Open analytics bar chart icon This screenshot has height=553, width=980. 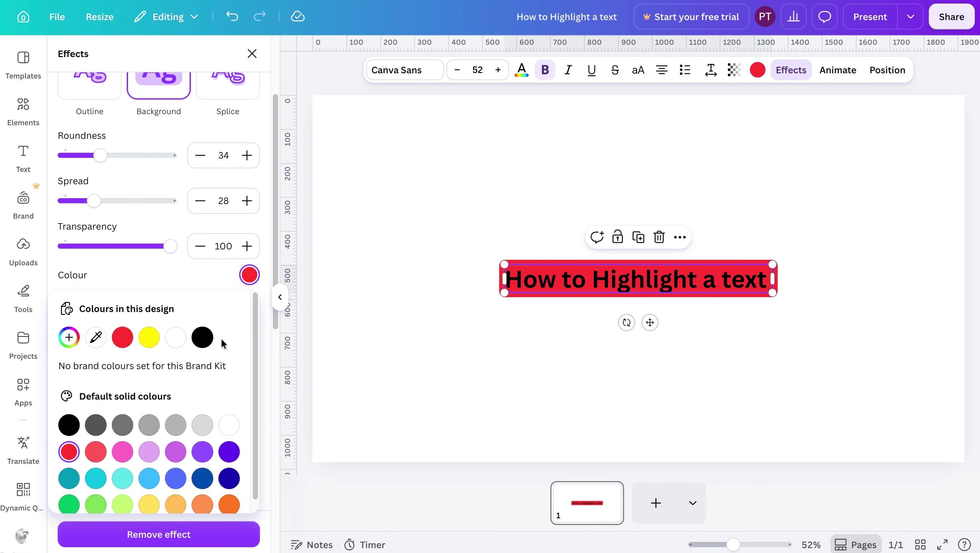pyautogui.click(x=794, y=17)
